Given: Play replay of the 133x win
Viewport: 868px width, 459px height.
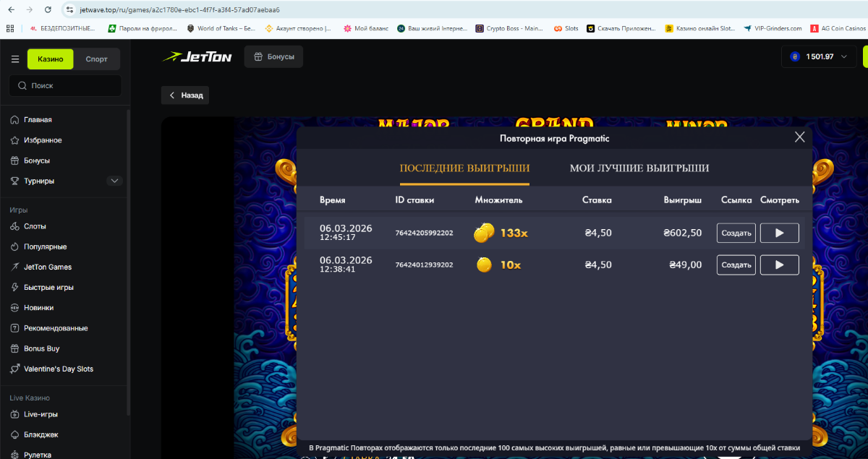Looking at the screenshot, I should click(x=779, y=233).
